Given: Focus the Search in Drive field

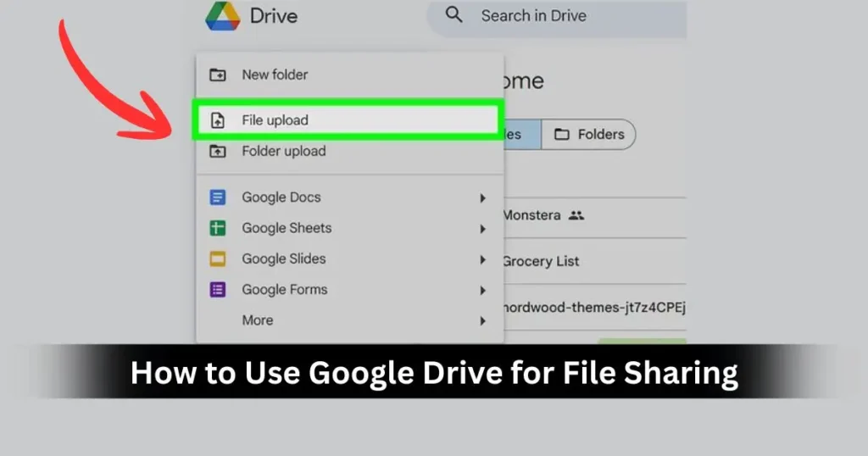Looking at the screenshot, I should (556, 19).
